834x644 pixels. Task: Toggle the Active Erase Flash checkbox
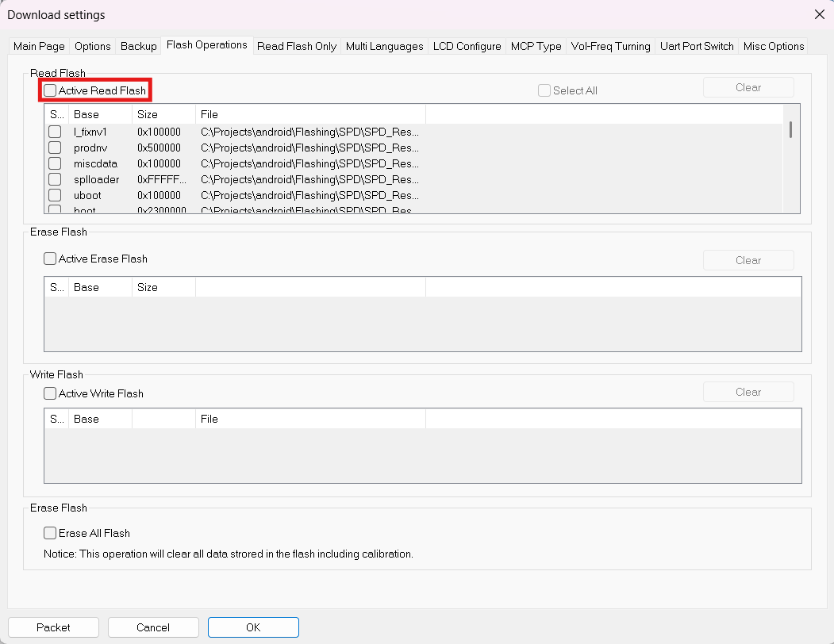click(x=51, y=259)
